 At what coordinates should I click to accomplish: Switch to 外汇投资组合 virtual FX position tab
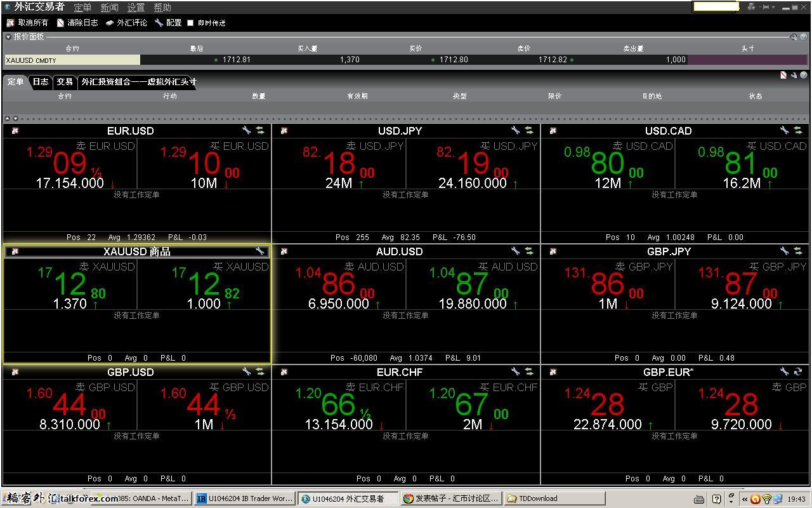[139, 82]
